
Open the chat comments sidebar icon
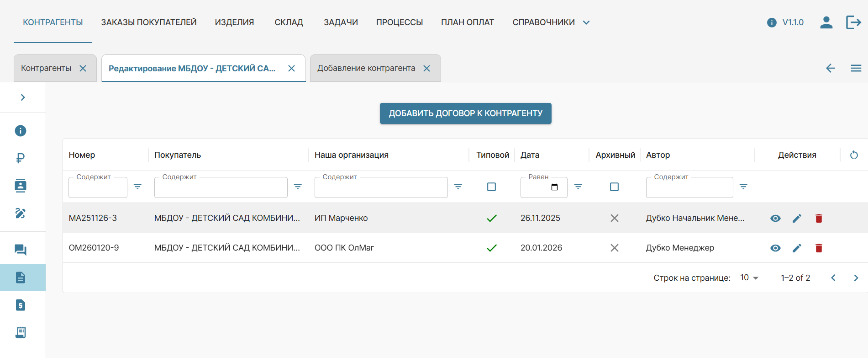21,250
